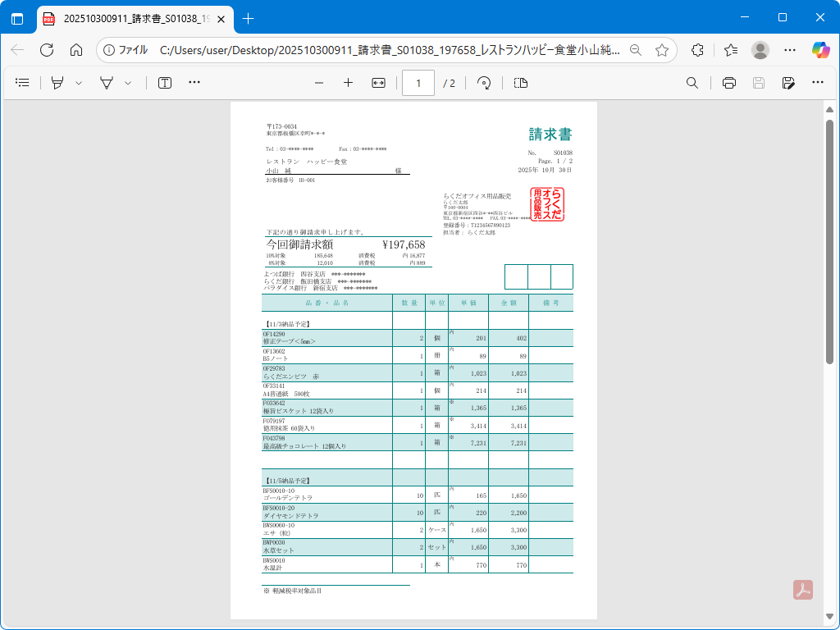Click the vertical scrollbar thumb

click(829, 238)
